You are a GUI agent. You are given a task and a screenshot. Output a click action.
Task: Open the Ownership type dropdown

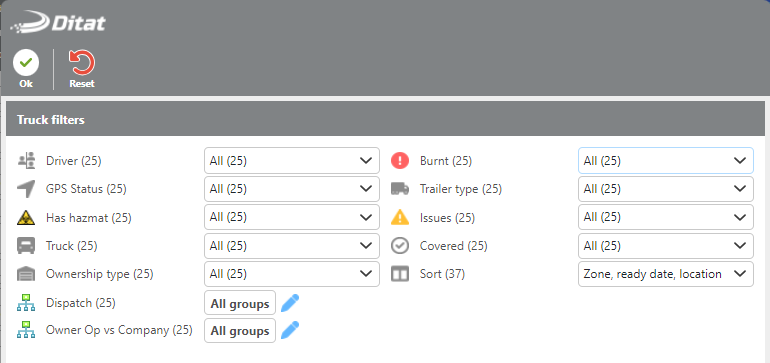292,274
